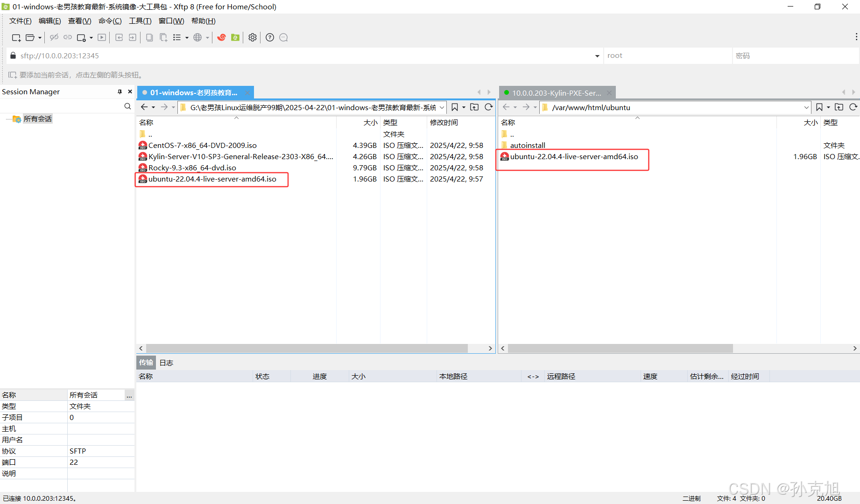The width and height of the screenshot is (860, 504).
Task: Go back in the local pane
Action: [144, 107]
